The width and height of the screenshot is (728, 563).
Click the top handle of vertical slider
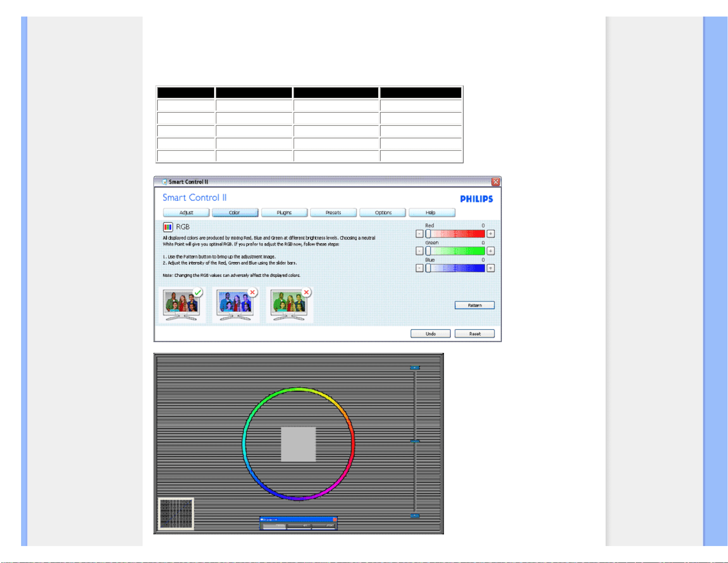pyautogui.click(x=415, y=368)
